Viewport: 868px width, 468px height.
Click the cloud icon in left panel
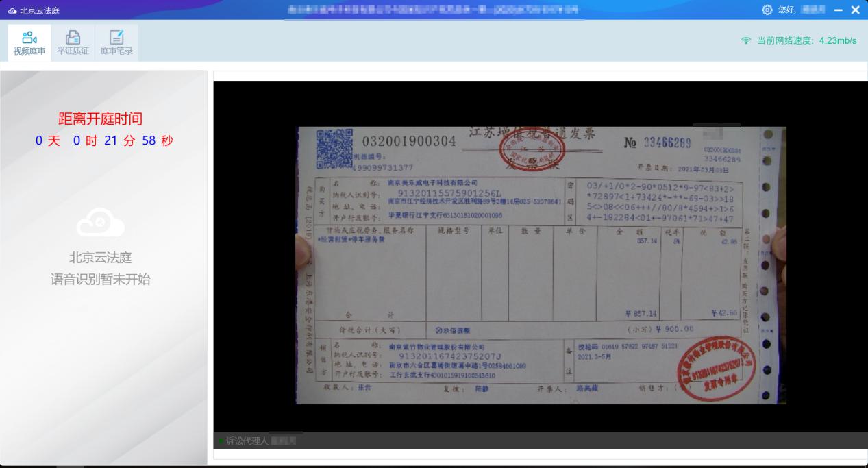pos(100,223)
